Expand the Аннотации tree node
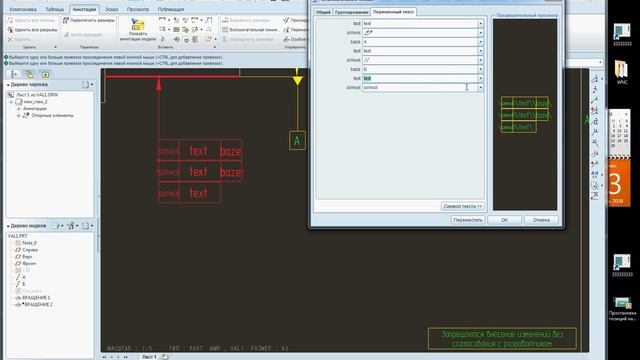This screenshot has width=640, height=360. (18, 109)
